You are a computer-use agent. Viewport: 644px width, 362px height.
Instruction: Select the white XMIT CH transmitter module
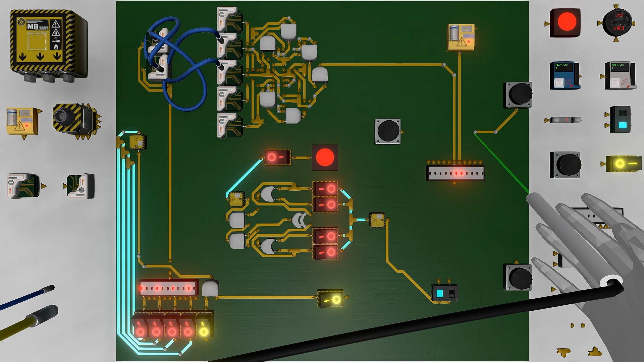click(x=620, y=76)
